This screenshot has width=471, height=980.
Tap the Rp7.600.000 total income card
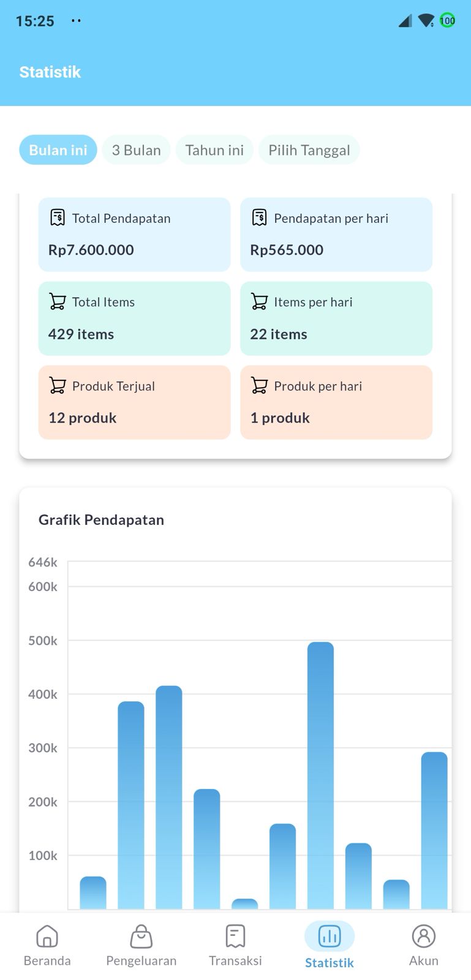(134, 235)
